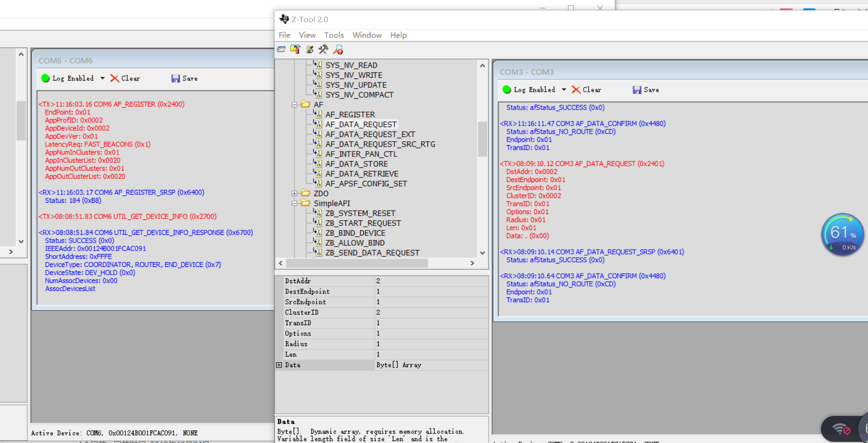Click the command tree horizontal scrollbar thumb
The image size is (868, 443).
point(357,263)
